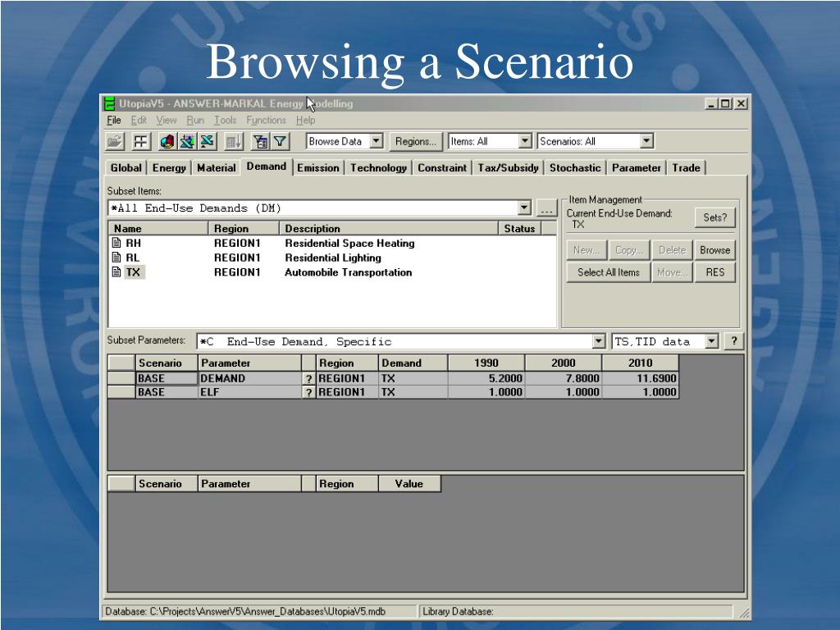The height and width of the screenshot is (630, 840).
Task: Click the green ANSWER app icon in title bar
Action: click(x=110, y=103)
